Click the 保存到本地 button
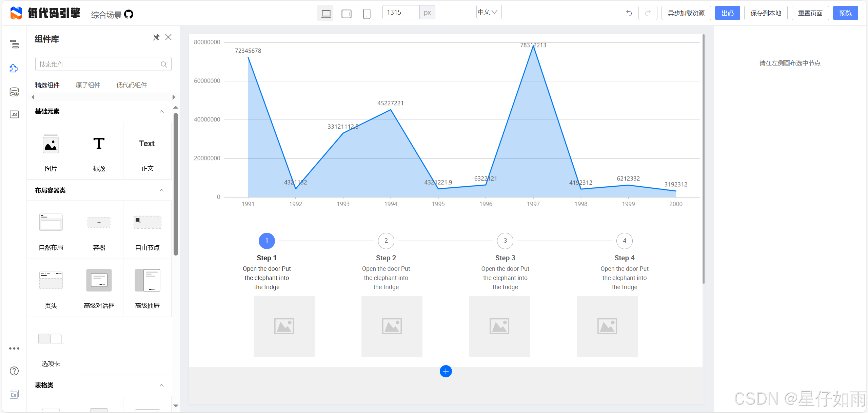Image resolution: width=868 pixels, height=413 pixels. click(766, 13)
